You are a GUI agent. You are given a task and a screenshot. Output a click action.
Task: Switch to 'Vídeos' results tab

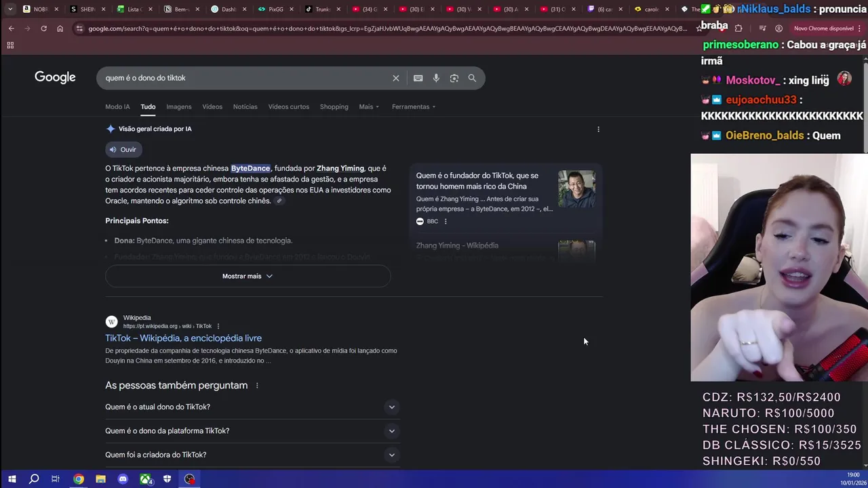[212, 106]
